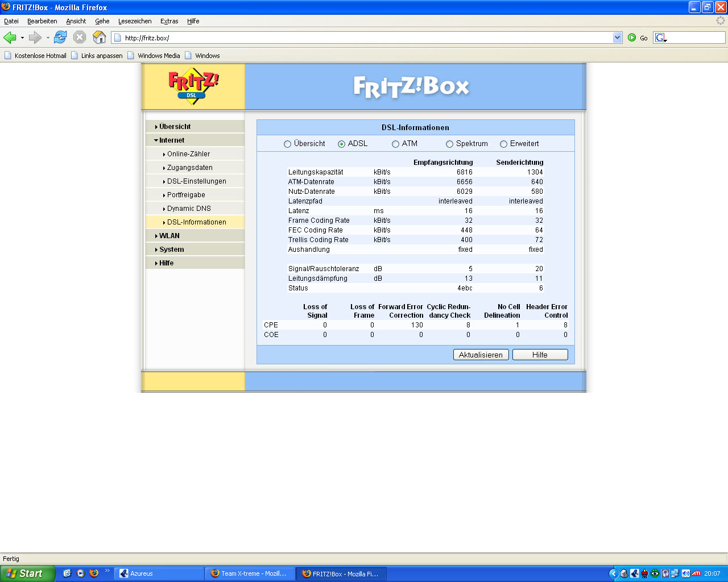Expand hidden system tray icons arrow

click(x=613, y=573)
